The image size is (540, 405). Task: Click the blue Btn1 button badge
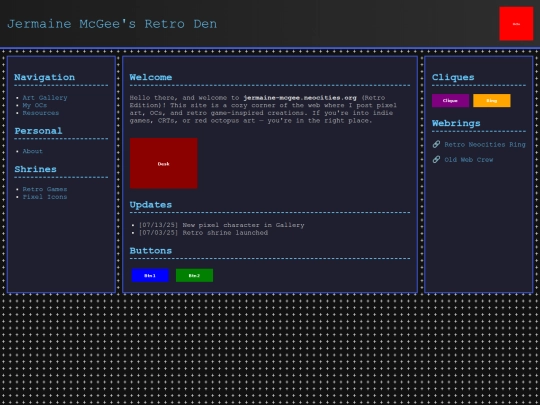150,276
